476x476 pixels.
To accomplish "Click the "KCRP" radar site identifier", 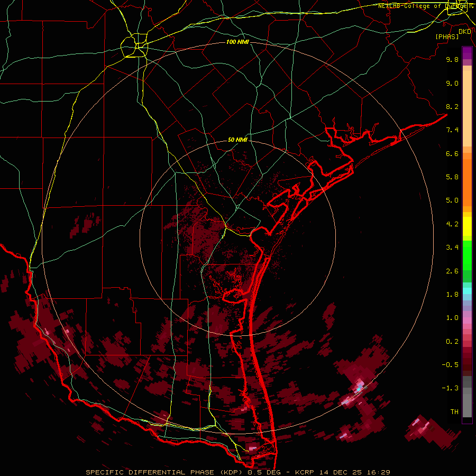I will [304, 472].
